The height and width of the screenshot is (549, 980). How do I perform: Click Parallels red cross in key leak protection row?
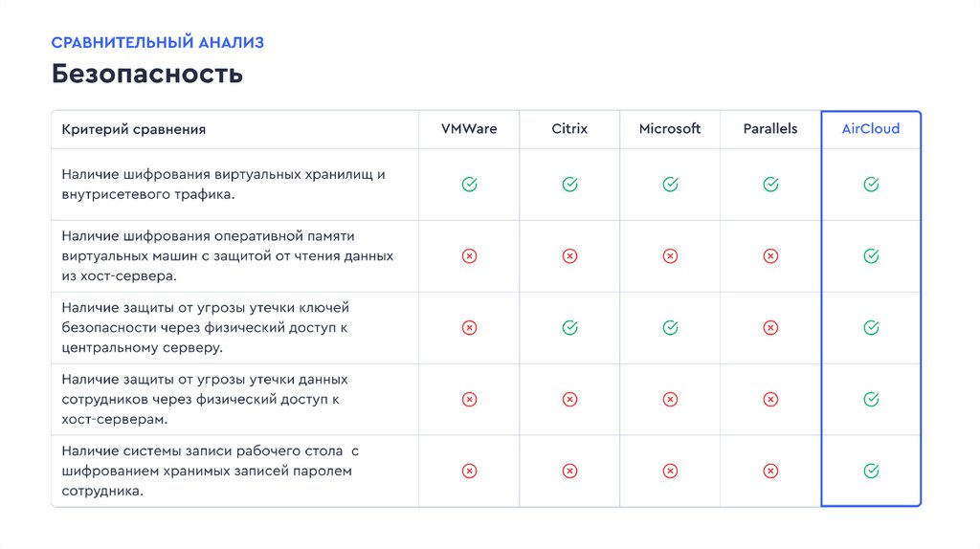pos(770,328)
